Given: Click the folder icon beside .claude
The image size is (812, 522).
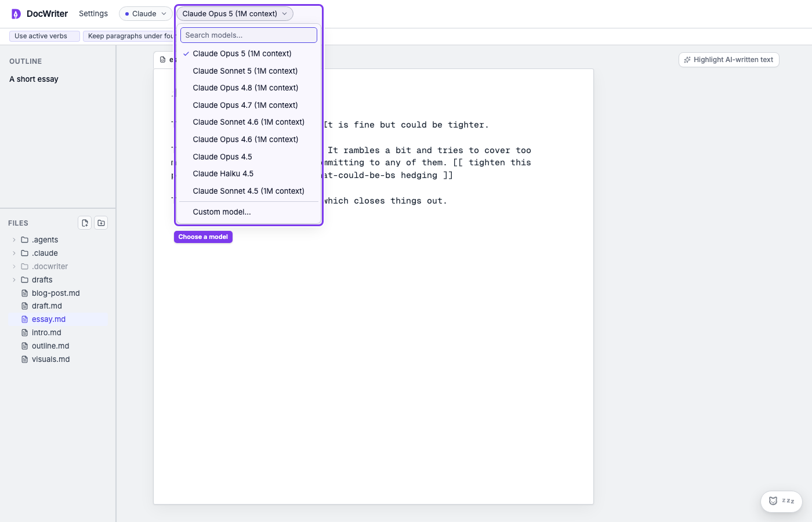Looking at the screenshot, I should pyautogui.click(x=24, y=253).
